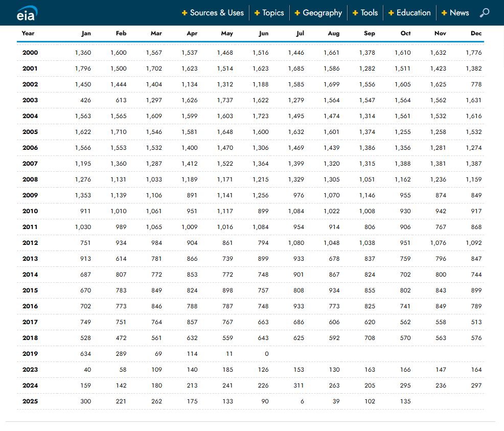Screen dimensions: 504x431
Task: Click the Tools navigation link
Action: 369,13
